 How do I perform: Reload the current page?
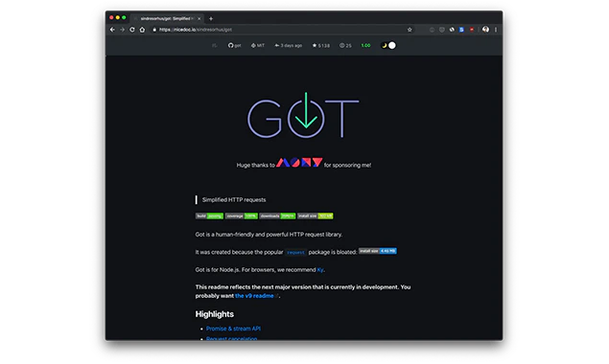[x=132, y=30]
